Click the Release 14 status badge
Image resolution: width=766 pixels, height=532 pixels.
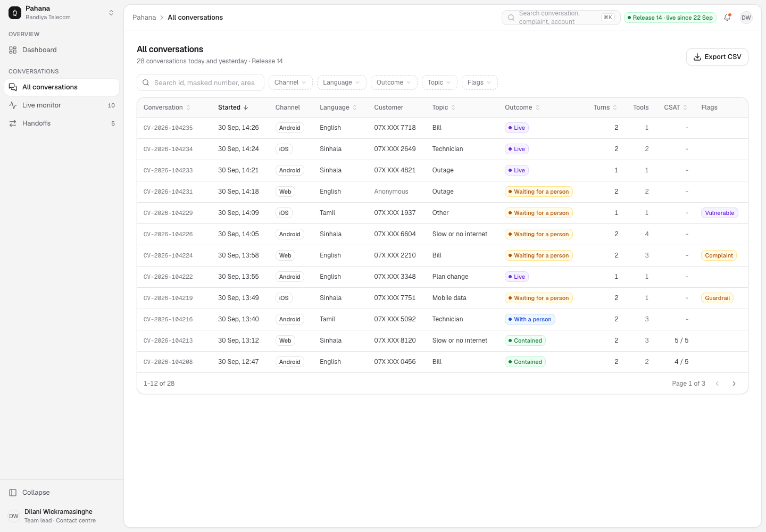[670, 18]
